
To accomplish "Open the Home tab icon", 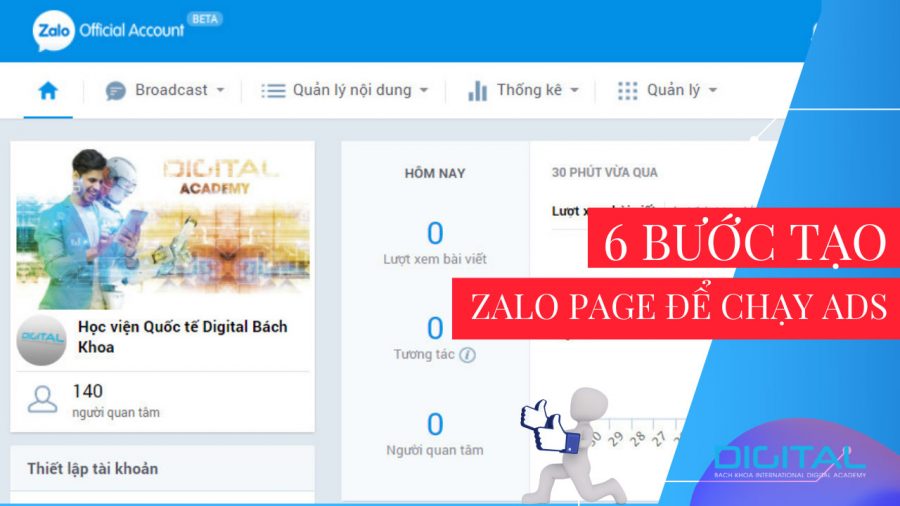I will tap(48, 91).
